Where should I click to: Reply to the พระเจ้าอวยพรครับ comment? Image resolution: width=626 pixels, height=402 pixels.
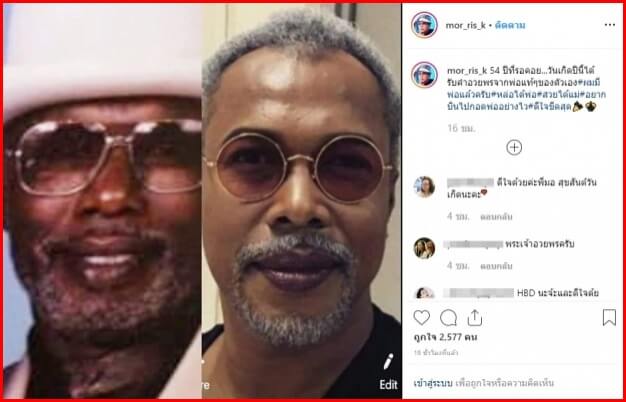click(496, 266)
